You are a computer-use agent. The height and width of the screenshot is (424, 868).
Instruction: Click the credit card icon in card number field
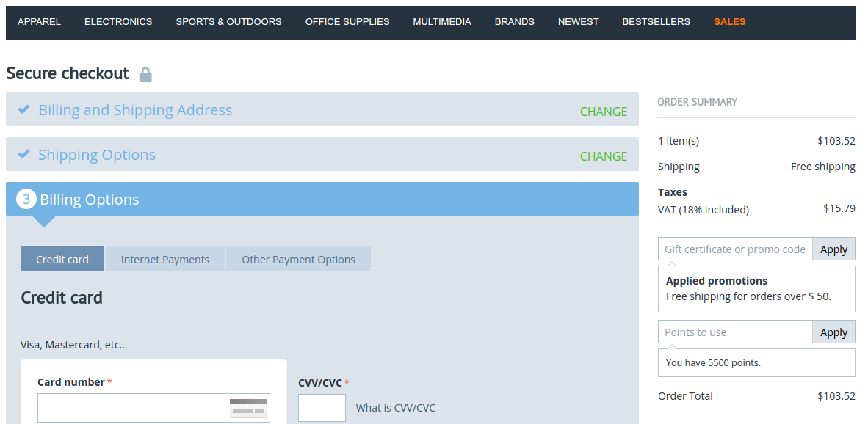(x=248, y=407)
